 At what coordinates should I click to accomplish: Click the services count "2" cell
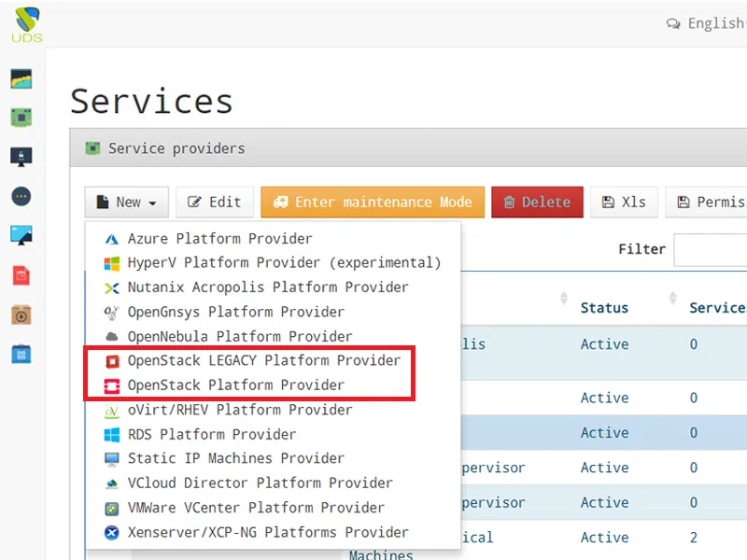(694, 538)
